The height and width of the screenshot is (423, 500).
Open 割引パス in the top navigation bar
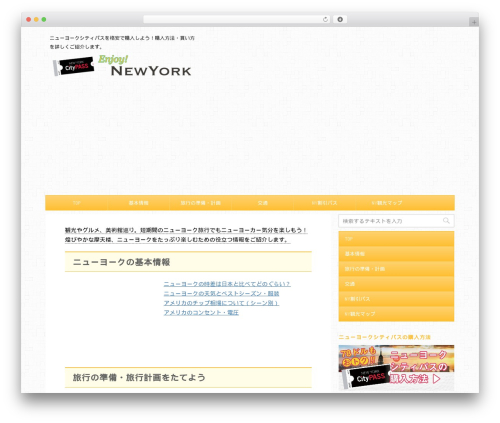[324, 203]
